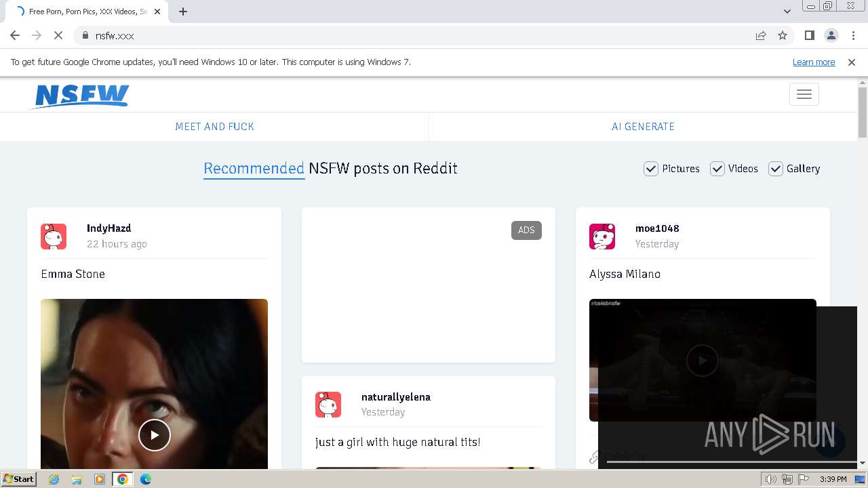Open Action Center flag icon
Screen dimensions: 868x488
tap(804, 479)
